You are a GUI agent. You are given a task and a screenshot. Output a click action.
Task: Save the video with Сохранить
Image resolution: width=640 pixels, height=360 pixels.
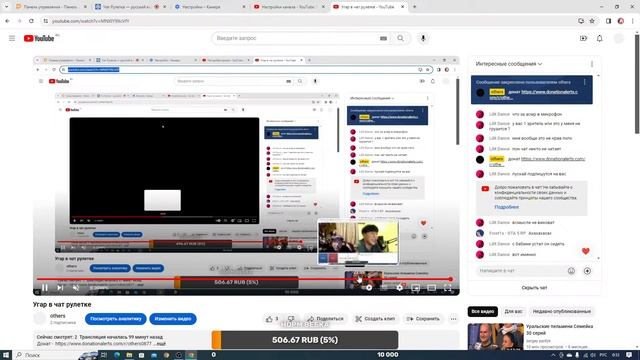(423, 319)
